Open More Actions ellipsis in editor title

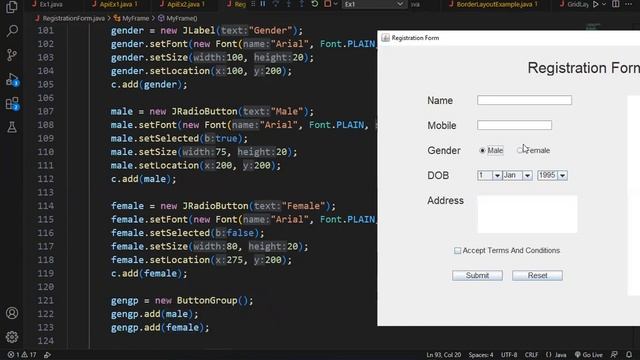click(x=629, y=4)
